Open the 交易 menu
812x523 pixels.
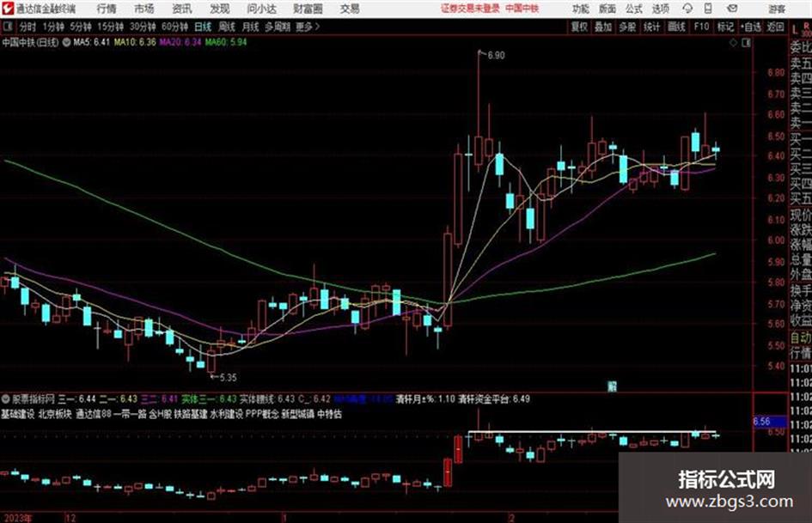click(x=350, y=9)
